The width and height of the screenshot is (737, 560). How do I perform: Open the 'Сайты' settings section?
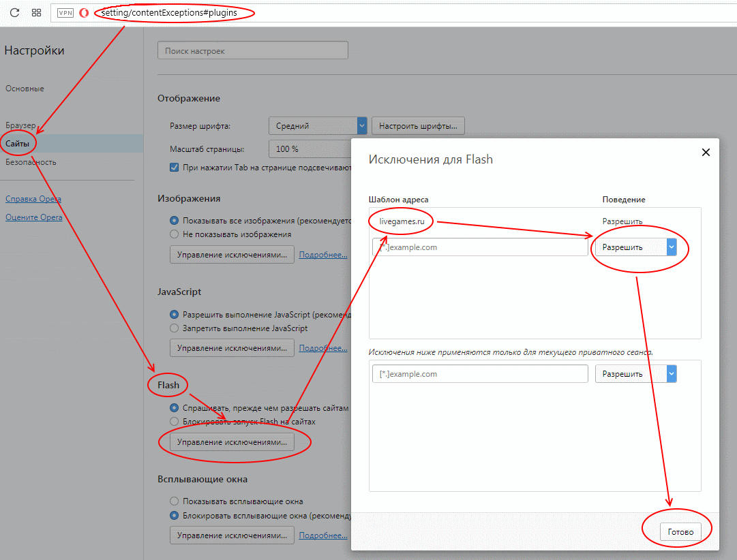pyautogui.click(x=17, y=144)
